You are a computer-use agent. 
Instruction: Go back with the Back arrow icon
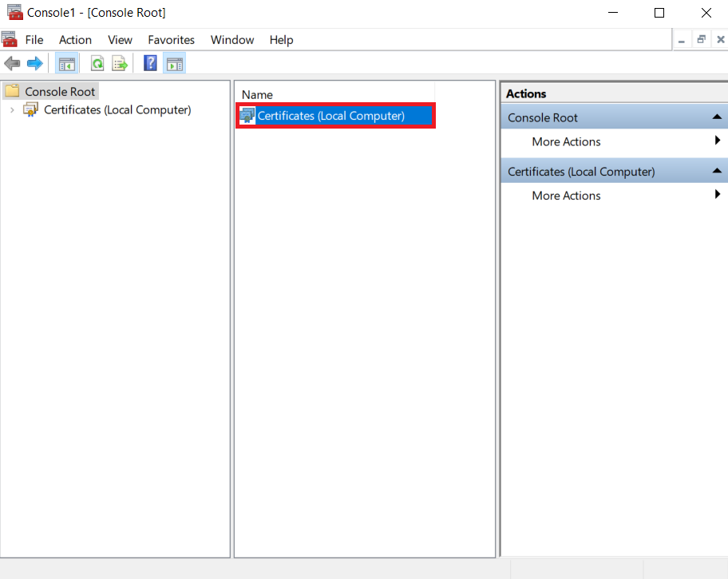point(12,63)
